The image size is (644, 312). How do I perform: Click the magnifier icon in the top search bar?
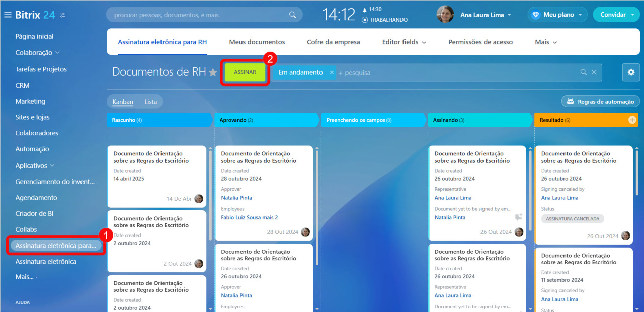(292, 15)
